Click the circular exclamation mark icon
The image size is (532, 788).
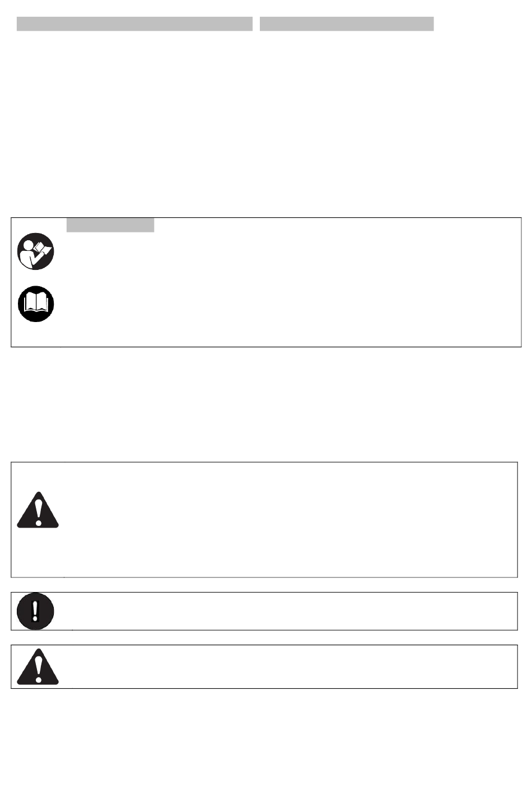click(x=35, y=611)
